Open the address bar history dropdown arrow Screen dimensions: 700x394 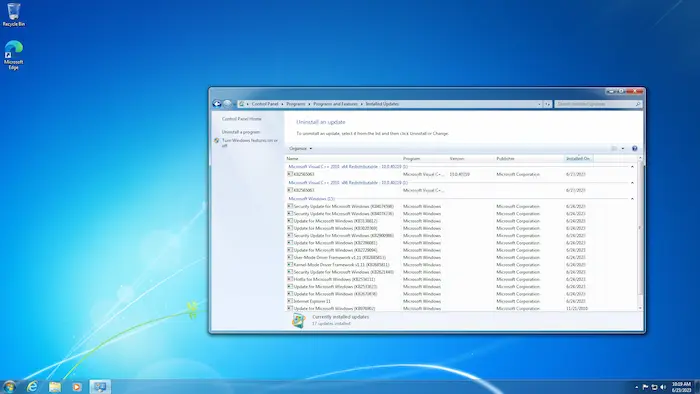539,104
